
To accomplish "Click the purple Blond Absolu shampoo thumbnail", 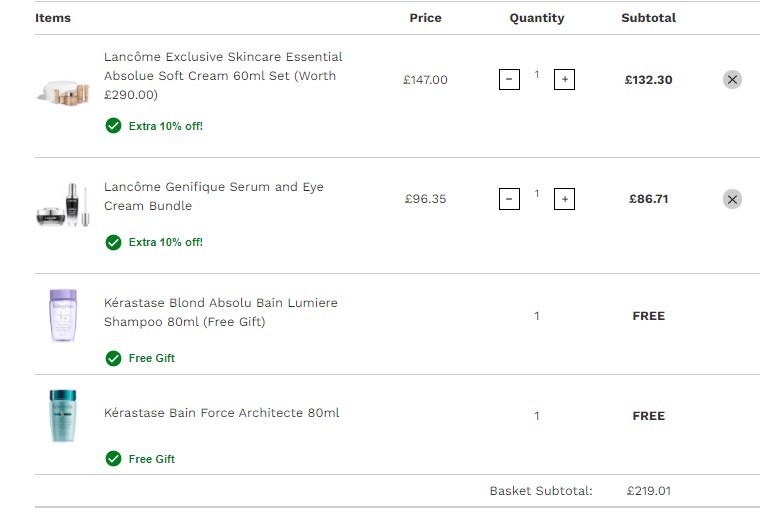I will pos(63,316).
